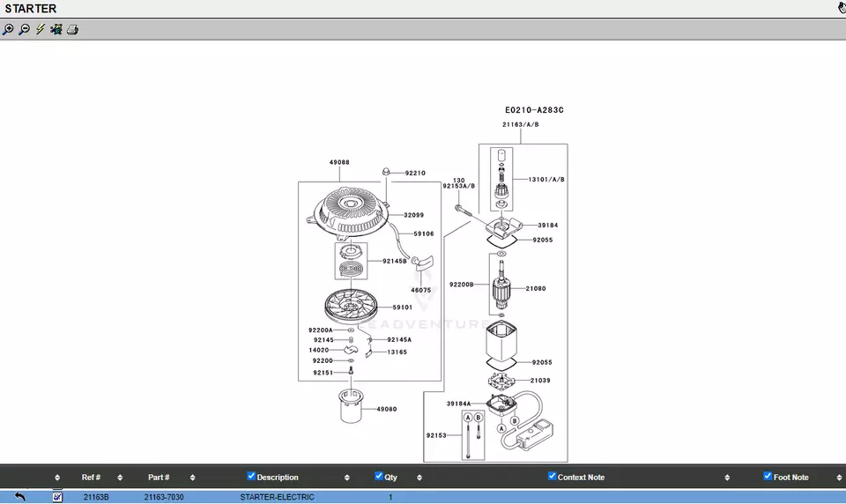Click the Part # column header
Image resolution: width=846 pixels, height=504 pixels.
[159, 478]
